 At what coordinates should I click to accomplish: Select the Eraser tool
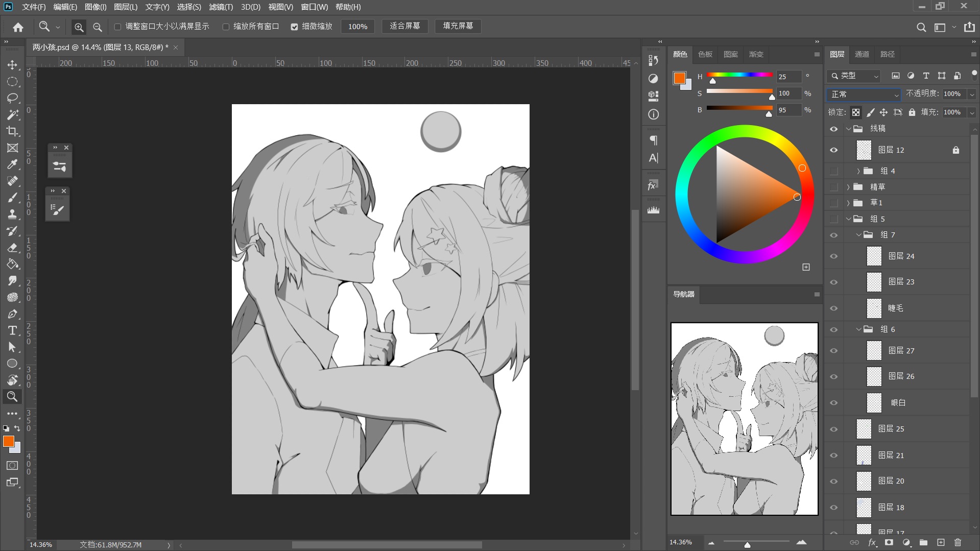12,248
